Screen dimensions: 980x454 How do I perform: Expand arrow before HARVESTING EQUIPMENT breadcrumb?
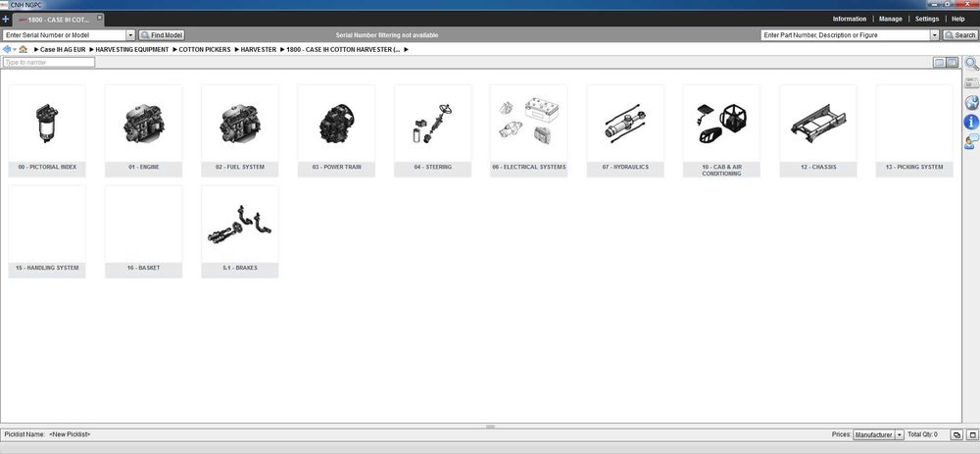pos(92,49)
